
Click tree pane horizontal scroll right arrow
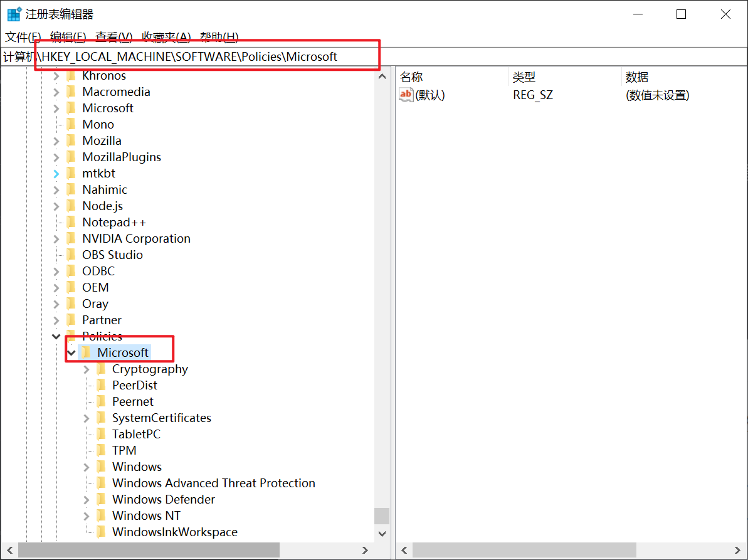click(x=365, y=550)
